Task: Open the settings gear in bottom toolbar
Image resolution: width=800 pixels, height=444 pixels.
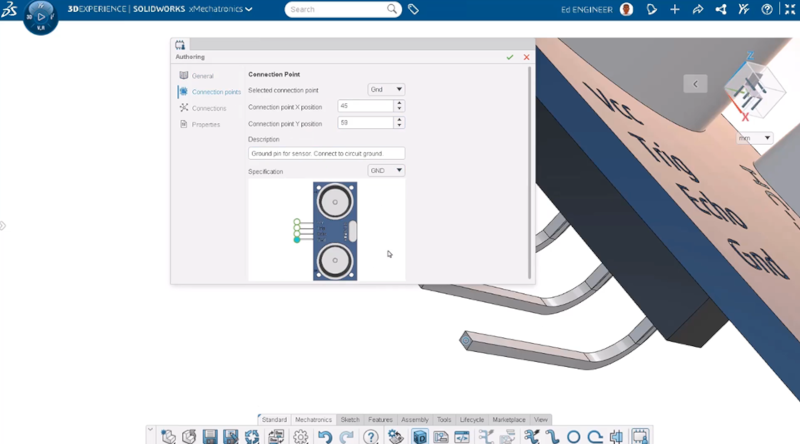Action: (x=300, y=437)
